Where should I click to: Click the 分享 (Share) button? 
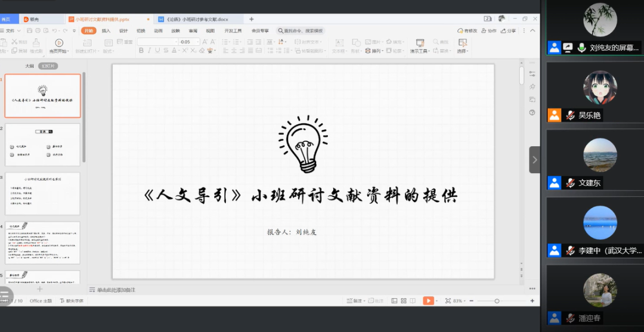(508, 31)
